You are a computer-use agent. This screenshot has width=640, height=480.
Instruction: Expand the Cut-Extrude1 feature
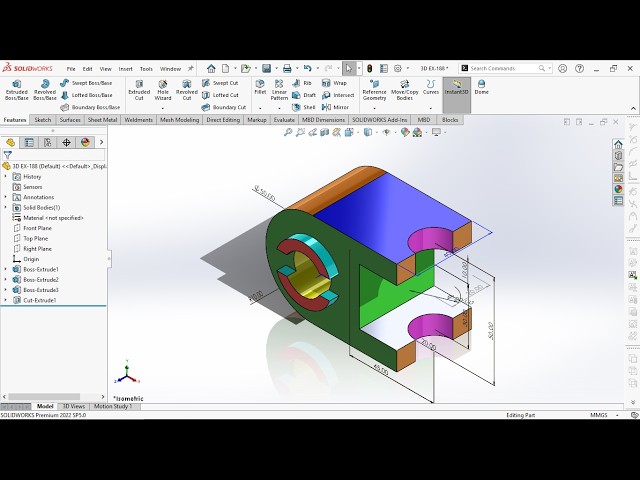[6, 300]
